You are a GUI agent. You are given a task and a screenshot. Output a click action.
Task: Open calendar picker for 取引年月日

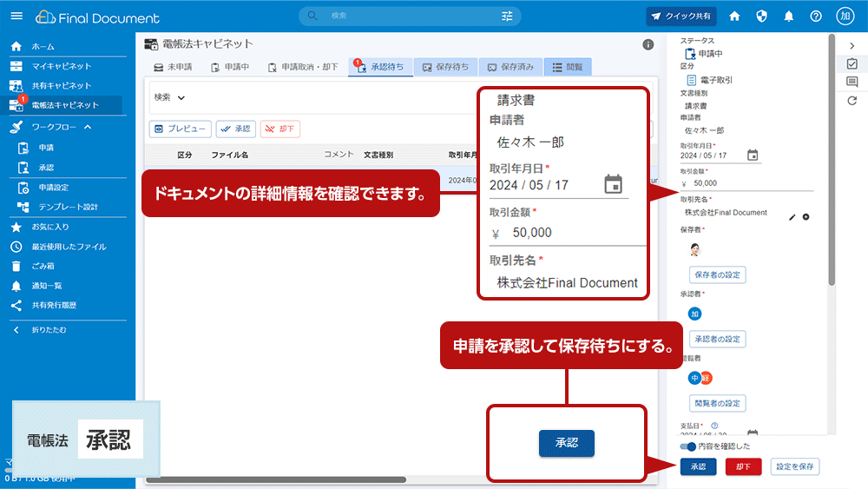point(753,155)
